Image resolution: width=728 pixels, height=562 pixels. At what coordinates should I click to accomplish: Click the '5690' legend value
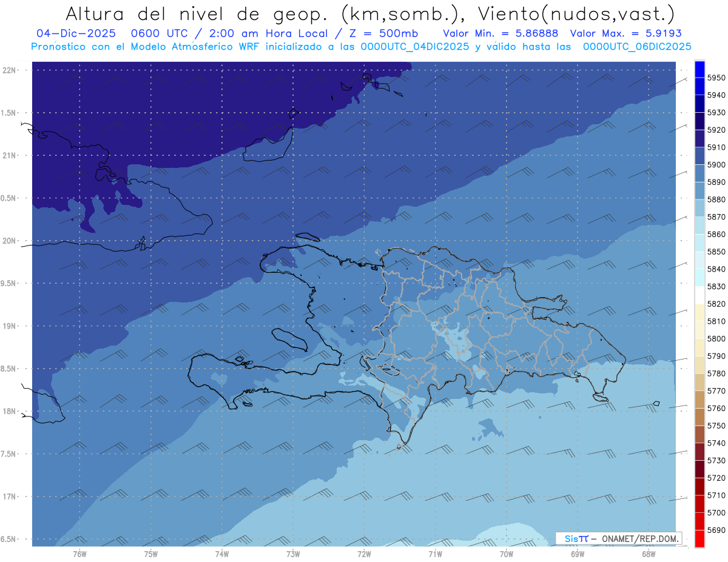716,530
